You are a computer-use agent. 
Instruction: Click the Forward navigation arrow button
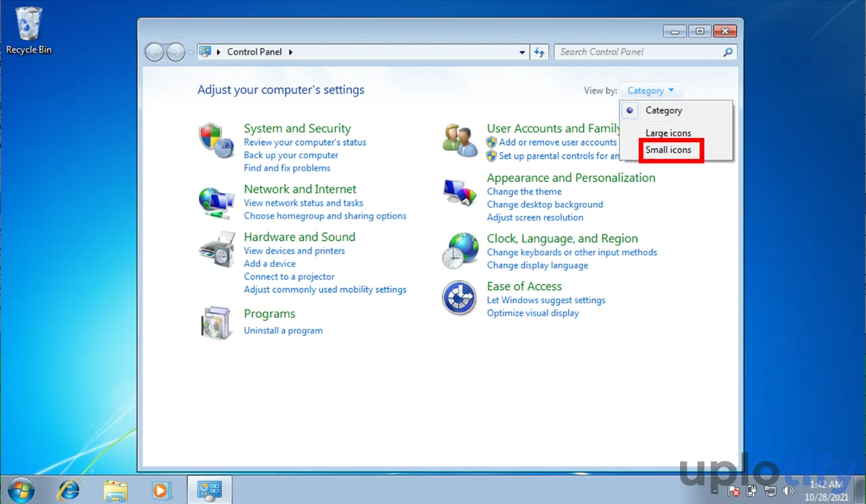coord(176,52)
